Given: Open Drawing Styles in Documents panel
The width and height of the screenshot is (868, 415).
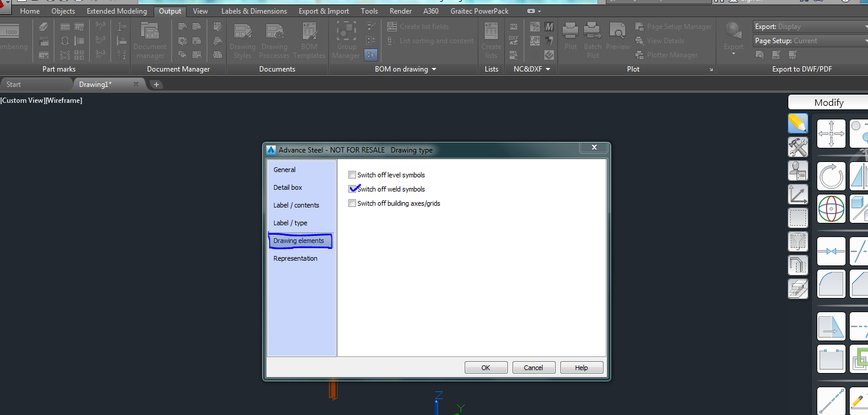Looking at the screenshot, I should [x=242, y=40].
